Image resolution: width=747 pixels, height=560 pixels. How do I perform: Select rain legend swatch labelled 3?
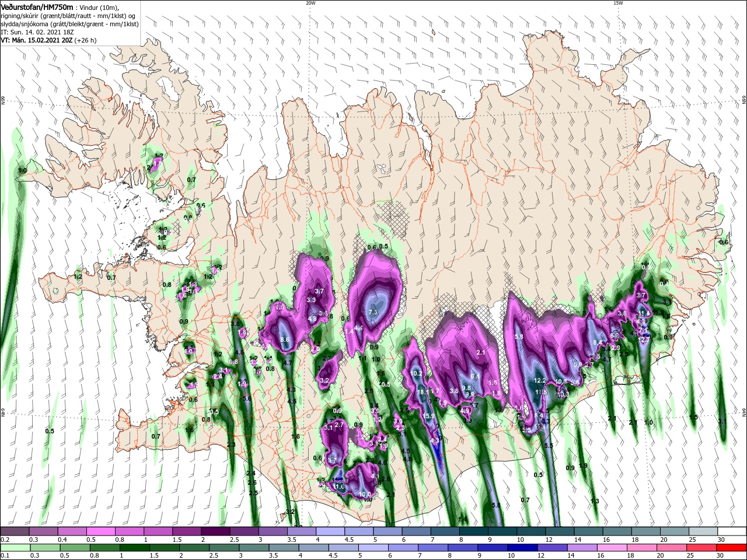pyautogui.click(x=253, y=548)
